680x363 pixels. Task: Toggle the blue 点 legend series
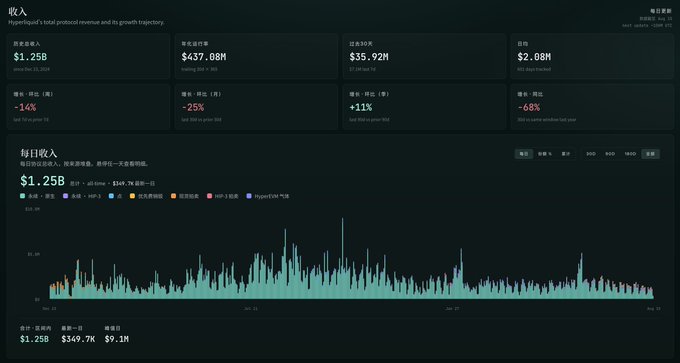[114, 196]
